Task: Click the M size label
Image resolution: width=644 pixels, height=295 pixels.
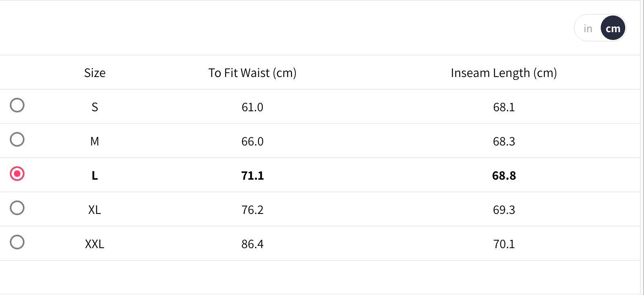Action: 95,141
